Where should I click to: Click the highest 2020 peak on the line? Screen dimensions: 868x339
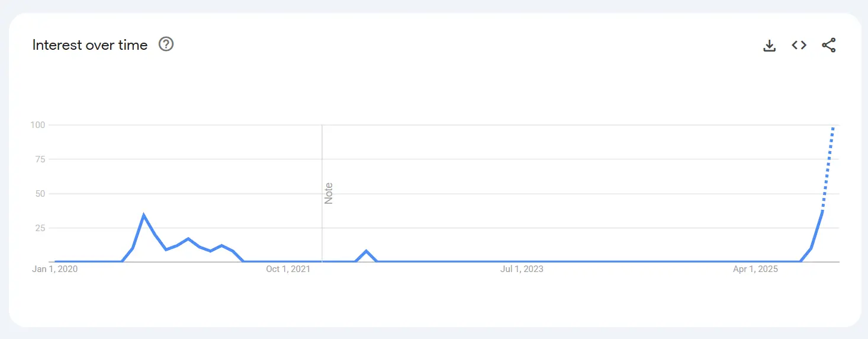[144, 215]
